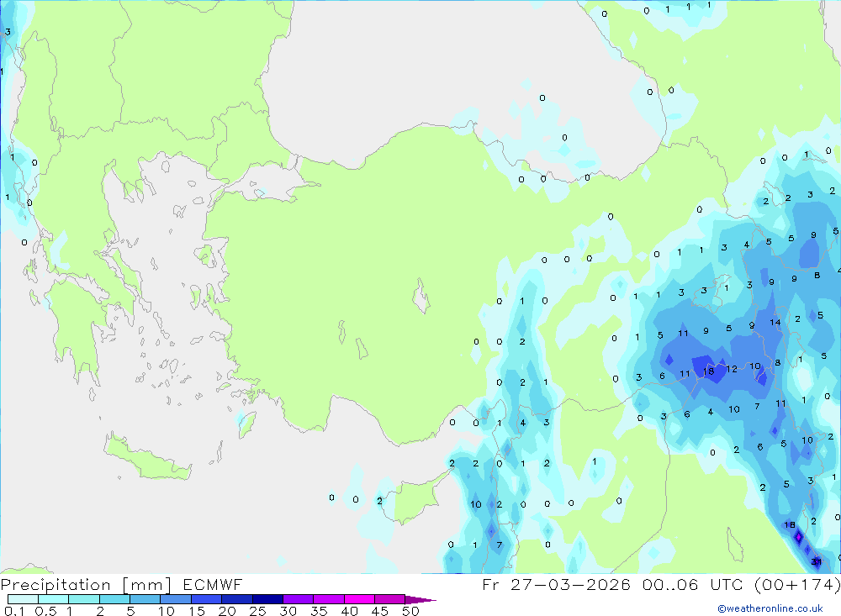Click legend label "15" under color bar
Image resolution: width=841 pixels, height=616 pixels.
pos(197,611)
